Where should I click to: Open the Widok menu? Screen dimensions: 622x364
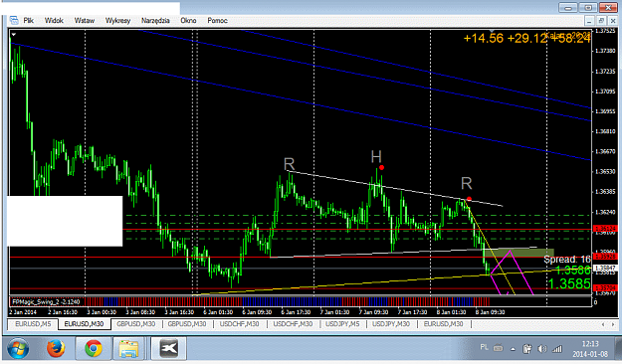[54, 20]
